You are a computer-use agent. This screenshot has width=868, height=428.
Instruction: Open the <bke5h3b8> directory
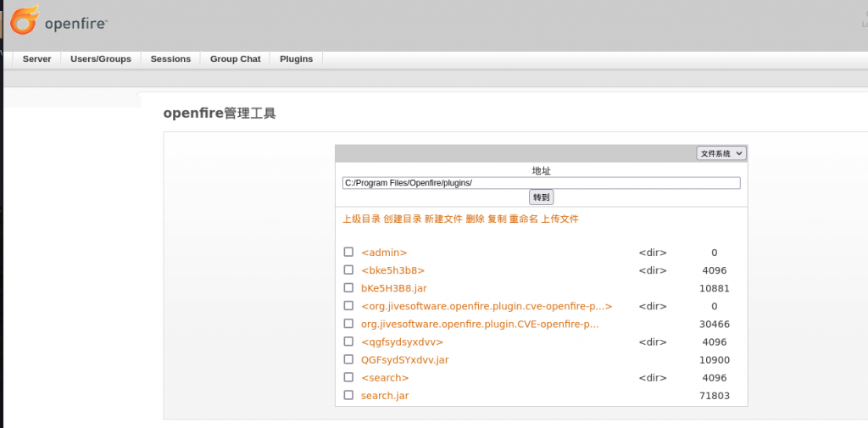coord(393,270)
